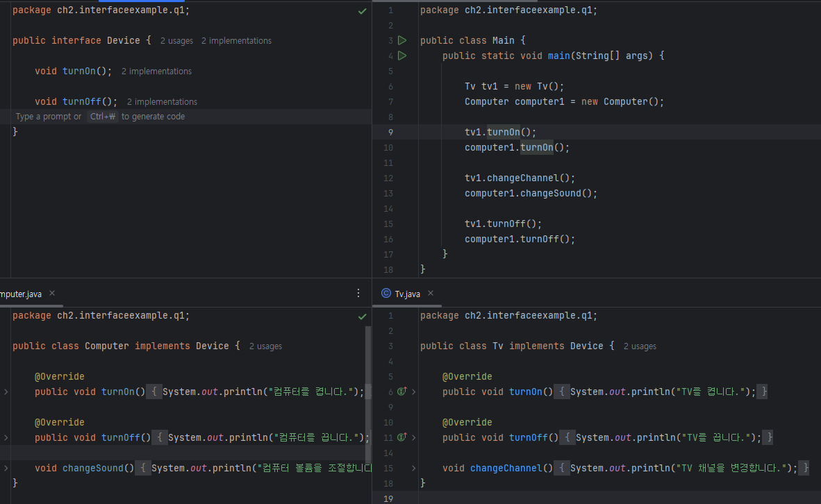Image resolution: width=821 pixels, height=504 pixels.
Task: Show '2 implementations' hint for turnOff()
Action: [162, 101]
